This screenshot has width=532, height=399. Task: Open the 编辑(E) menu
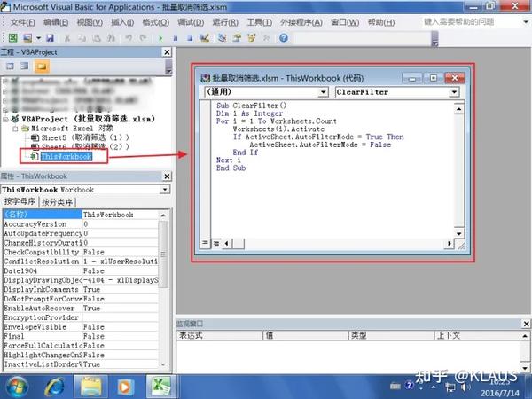pyautogui.click(x=56, y=22)
